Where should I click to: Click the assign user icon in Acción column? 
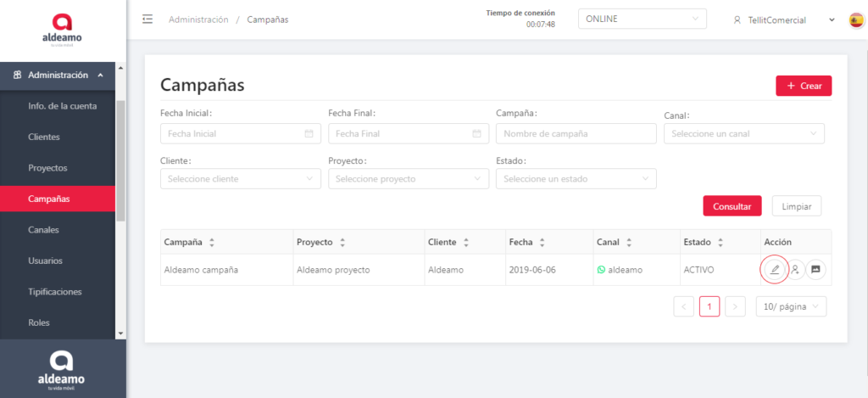(x=795, y=270)
